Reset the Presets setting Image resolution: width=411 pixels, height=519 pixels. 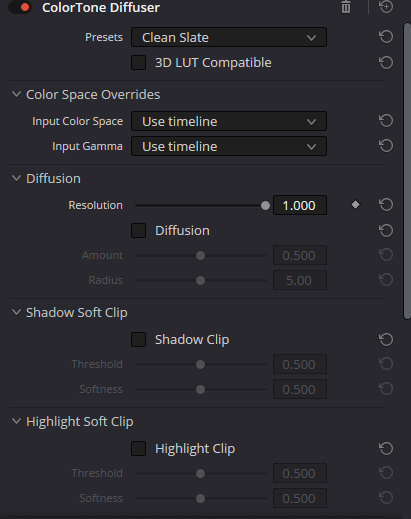coord(386,37)
